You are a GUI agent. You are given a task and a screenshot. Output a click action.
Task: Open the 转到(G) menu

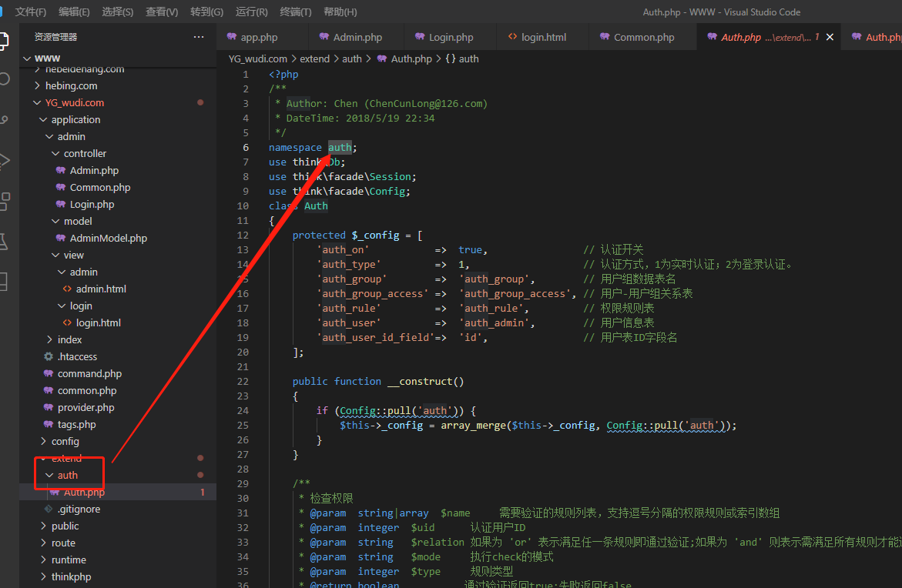206,12
